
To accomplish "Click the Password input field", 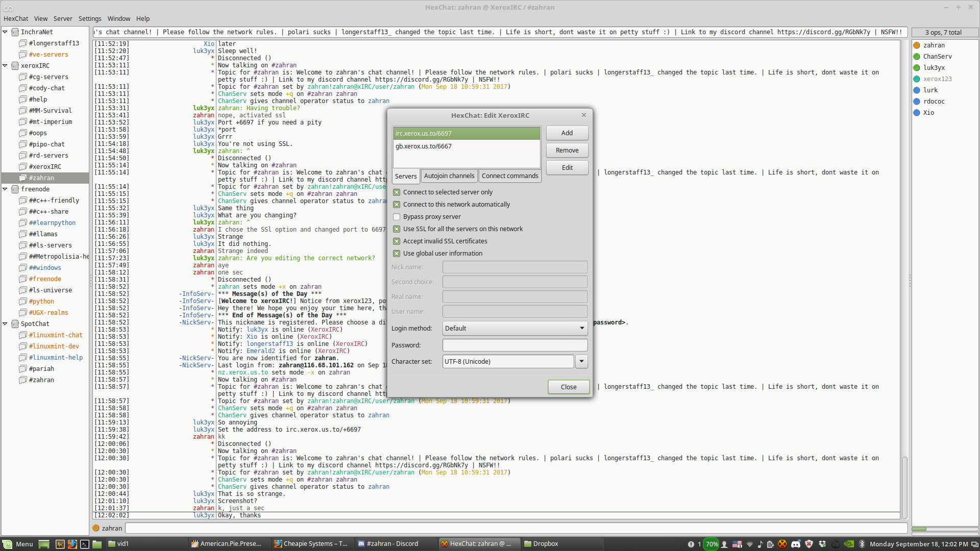I will 514,345.
